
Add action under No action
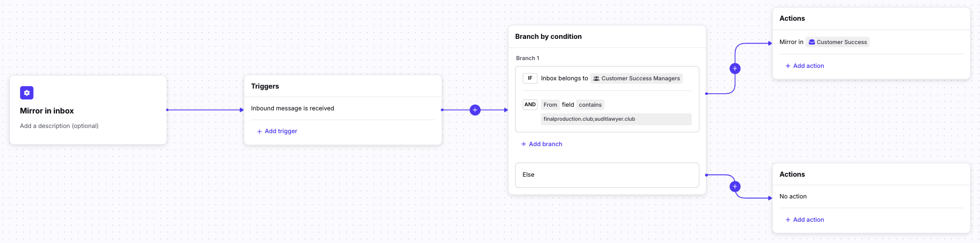click(x=808, y=220)
